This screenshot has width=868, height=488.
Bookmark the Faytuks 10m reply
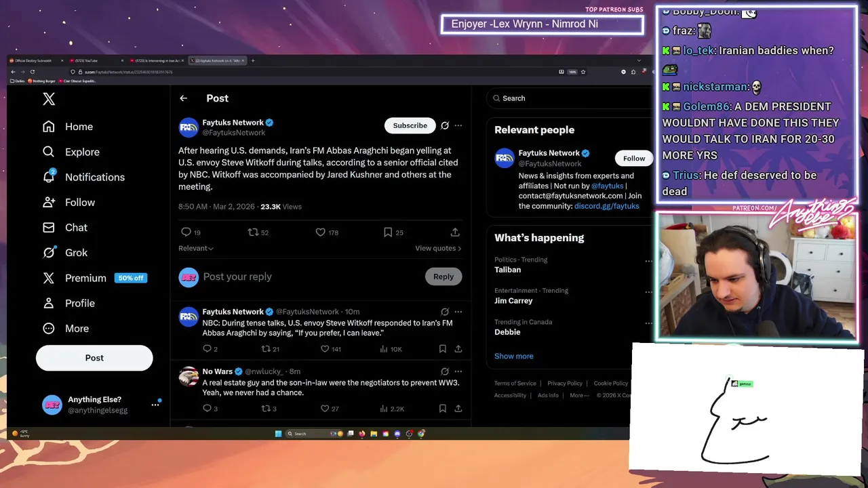[442, 349]
